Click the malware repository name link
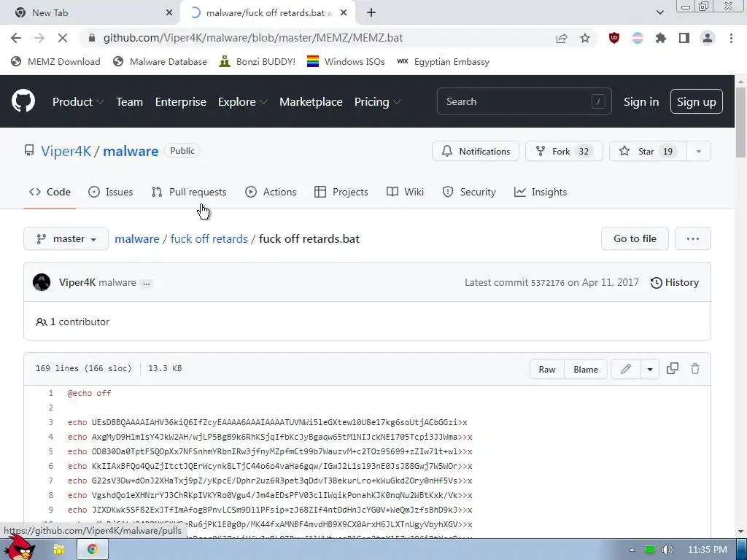Screen dimensions: 747x560 point(131,152)
